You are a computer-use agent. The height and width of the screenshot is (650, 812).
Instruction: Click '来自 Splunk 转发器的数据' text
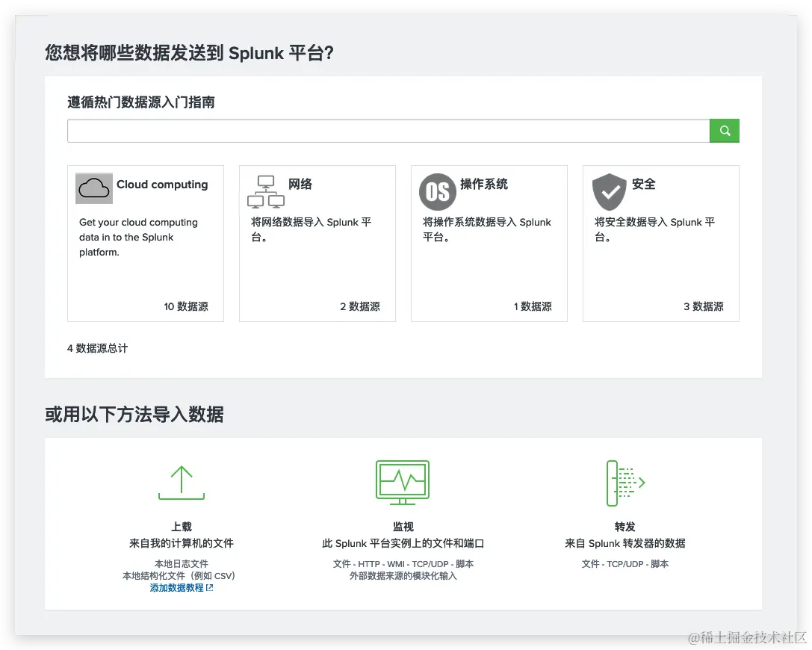(625, 543)
